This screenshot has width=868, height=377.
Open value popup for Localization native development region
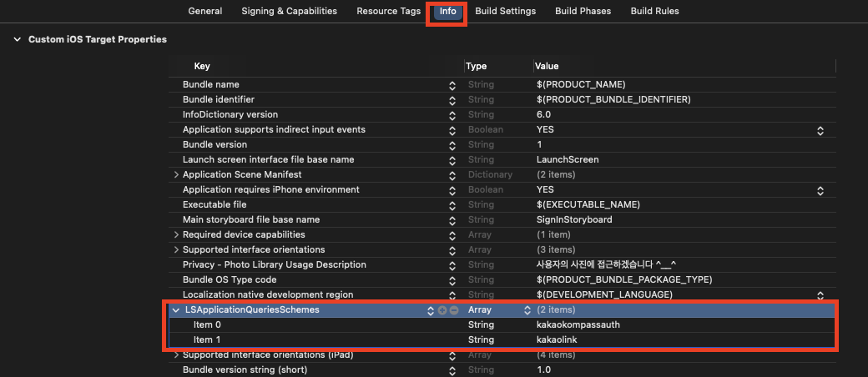pos(820,295)
